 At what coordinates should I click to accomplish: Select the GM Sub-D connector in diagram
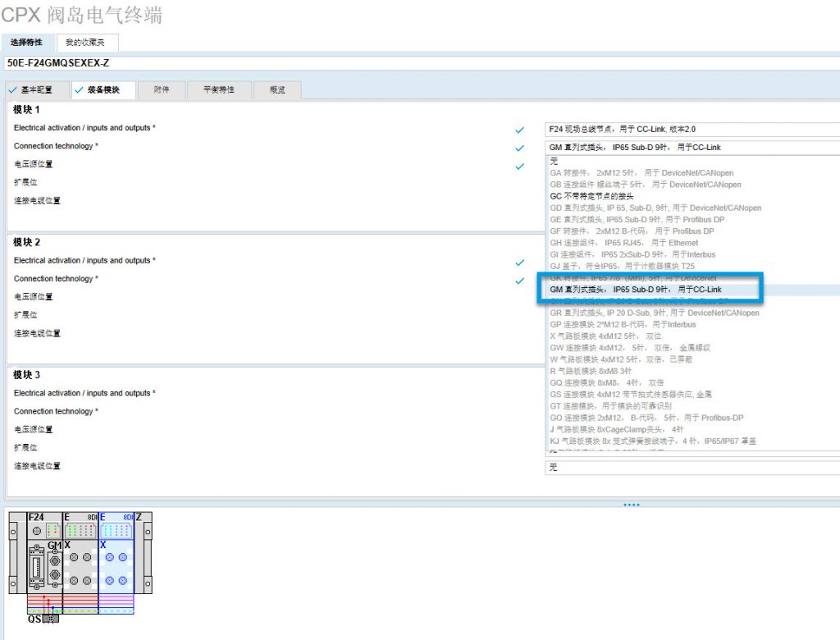(55, 566)
